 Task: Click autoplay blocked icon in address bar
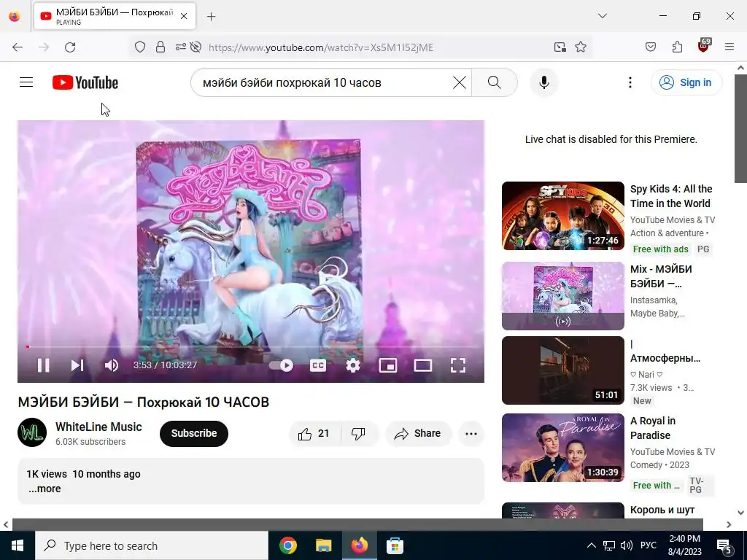pos(196,47)
